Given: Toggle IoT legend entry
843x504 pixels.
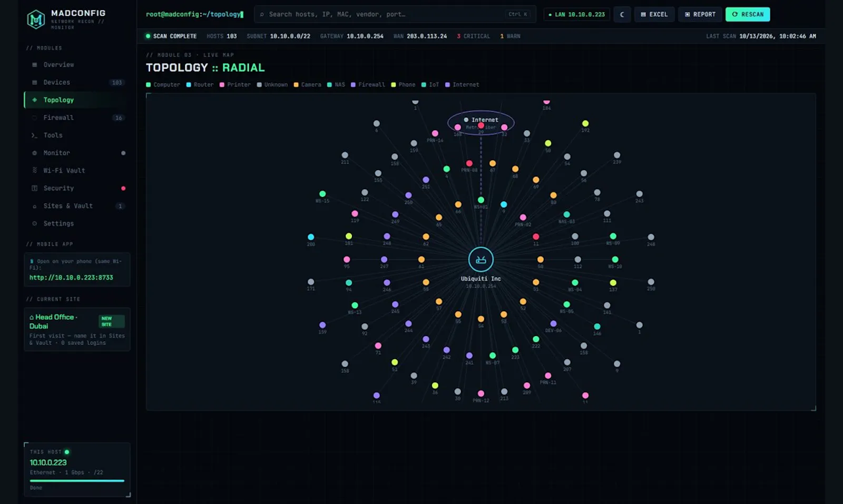Looking at the screenshot, I should click(430, 85).
